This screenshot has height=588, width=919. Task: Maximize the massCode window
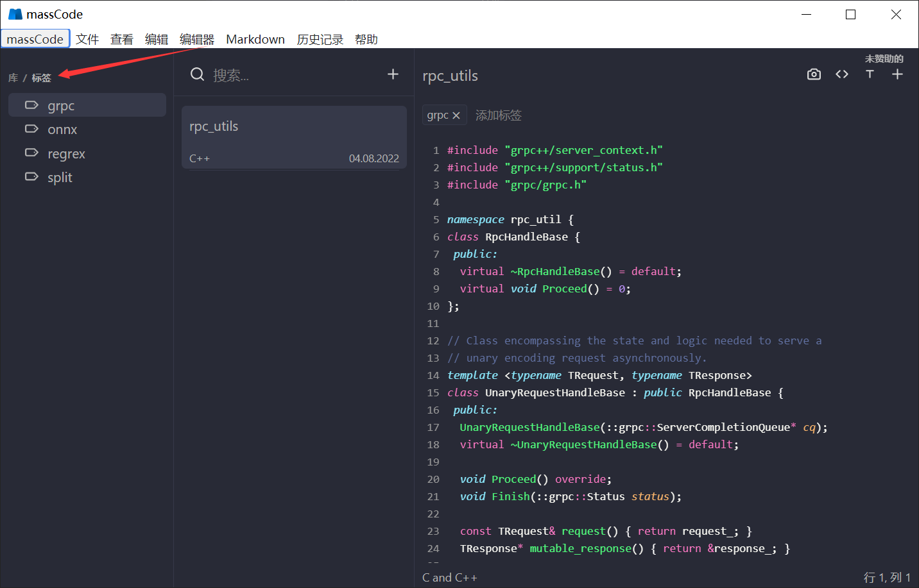[851, 14]
